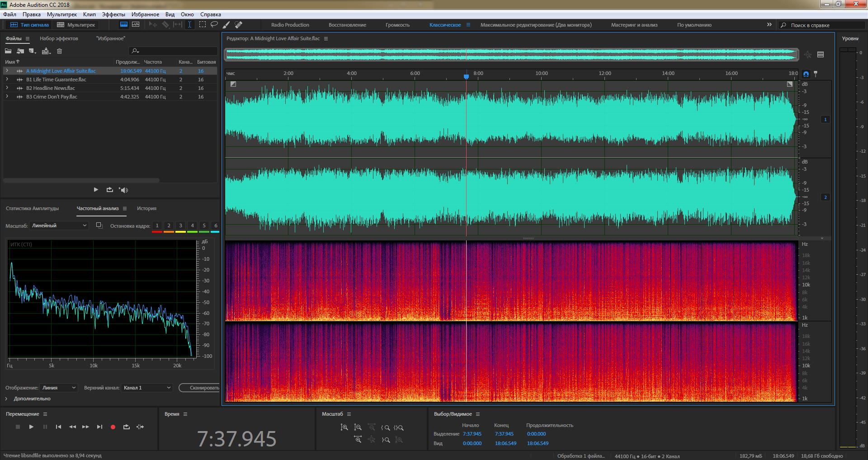
Task: Toggle Skip Selection in transport
Action: tap(140, 427)
